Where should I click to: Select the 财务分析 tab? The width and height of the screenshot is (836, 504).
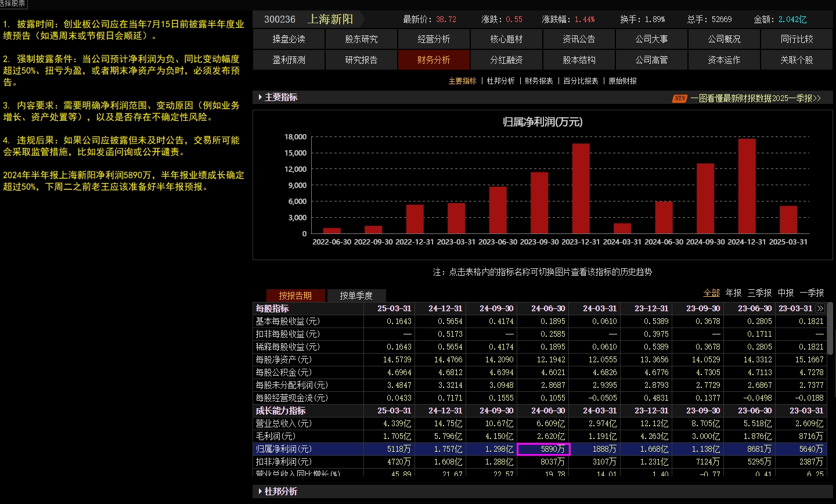(x=434, y=60)
